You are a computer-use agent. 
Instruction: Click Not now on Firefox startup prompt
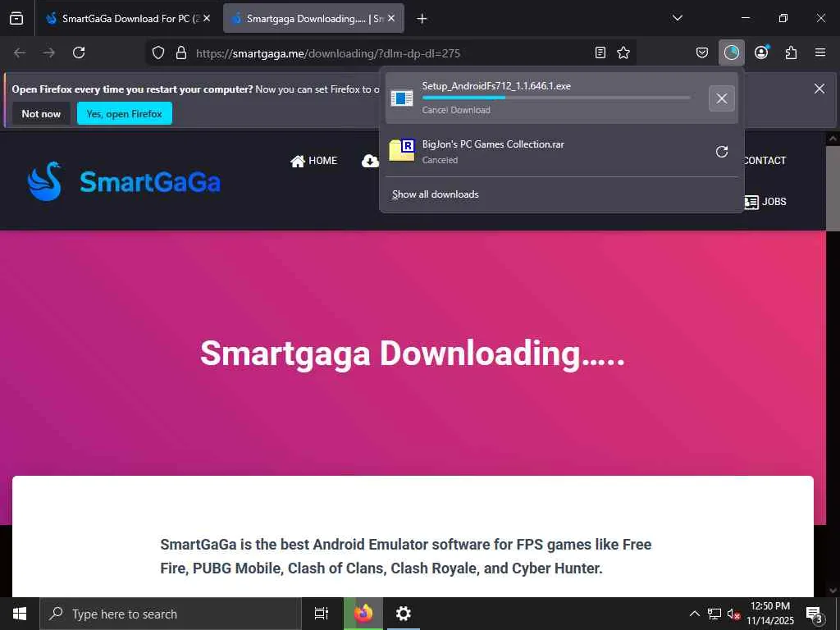coord(41,113)
